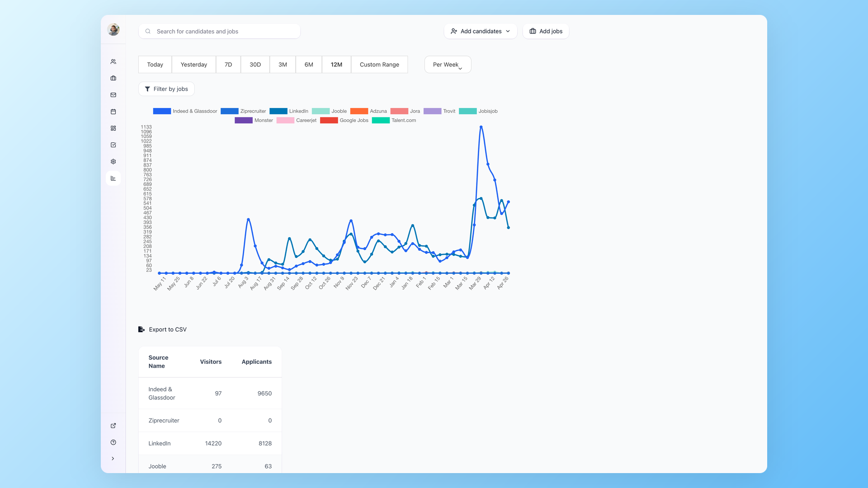Open the Custom Range picker
Viewport: 868px width, 488px height.
tap(379, 65)
